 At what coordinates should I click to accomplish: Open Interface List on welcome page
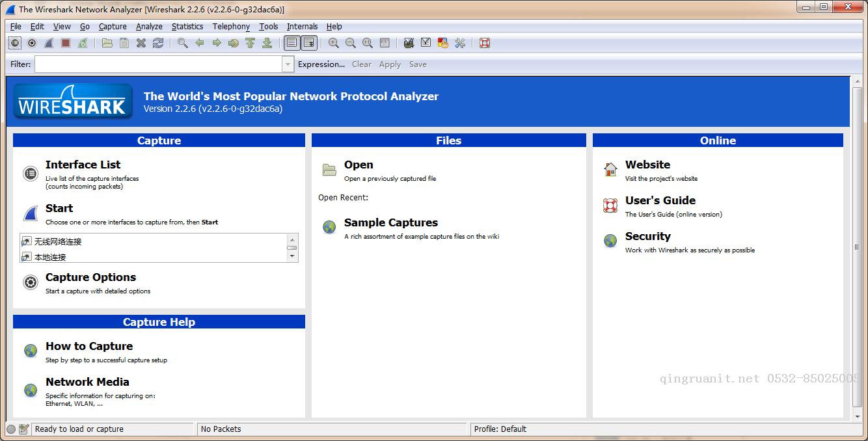[83, 165]
